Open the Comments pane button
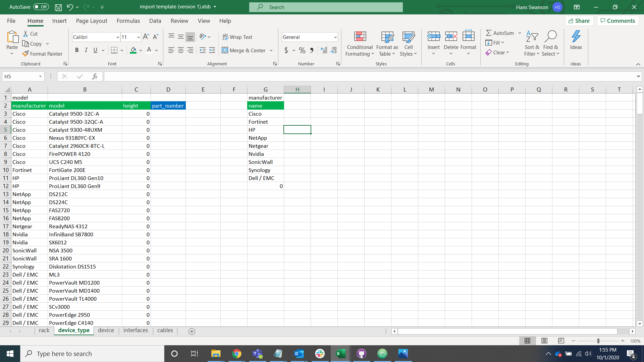The height and width of the screenshot is (362, 644). [x=618, y=21]
